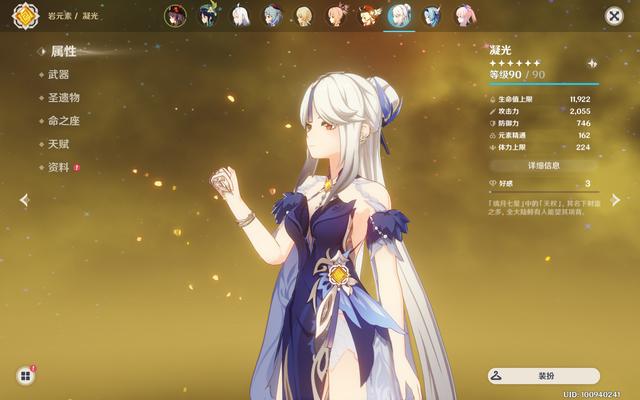The height and width of the screenshot is (400, 640).
Task: Select the first avatar with dark hat
Action: coord(176,16)
